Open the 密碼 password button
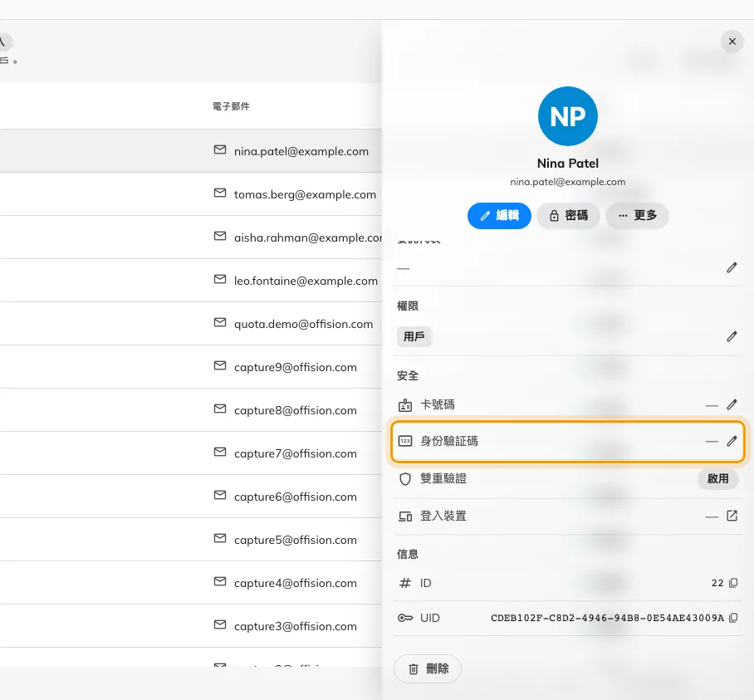The height and width of the screenshot is (700, 754). [x=568, y=215]
